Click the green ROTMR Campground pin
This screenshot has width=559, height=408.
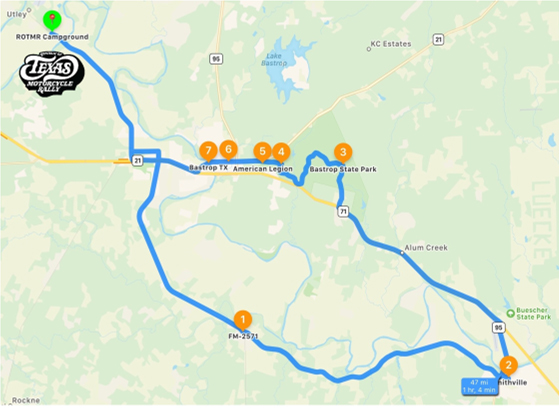[x=52, y=21]
